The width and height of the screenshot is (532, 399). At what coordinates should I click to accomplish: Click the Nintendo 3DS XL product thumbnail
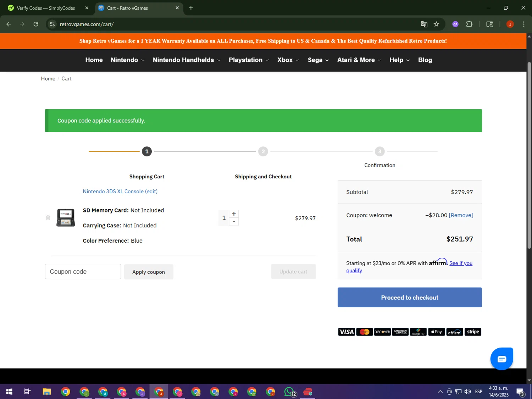66,217
